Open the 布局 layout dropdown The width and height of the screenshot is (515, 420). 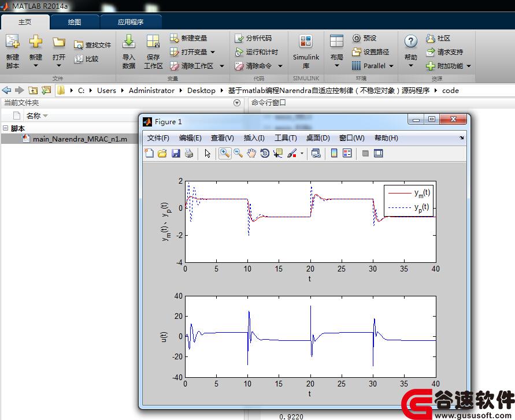click(336, 51)
